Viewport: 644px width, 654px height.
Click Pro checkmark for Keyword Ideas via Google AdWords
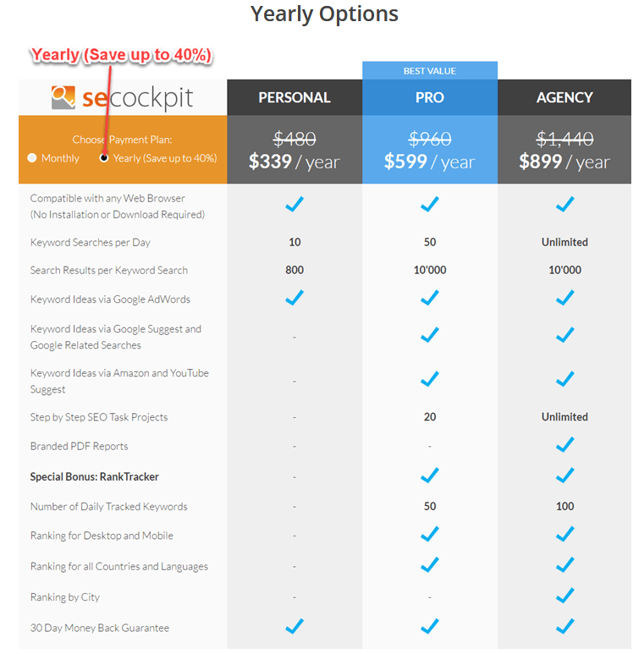[430, 298]
